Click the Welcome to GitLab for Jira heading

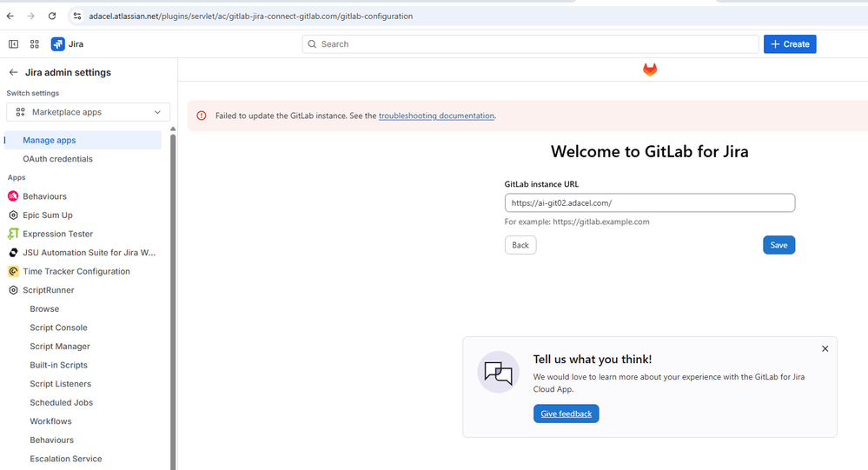(649, 152)
